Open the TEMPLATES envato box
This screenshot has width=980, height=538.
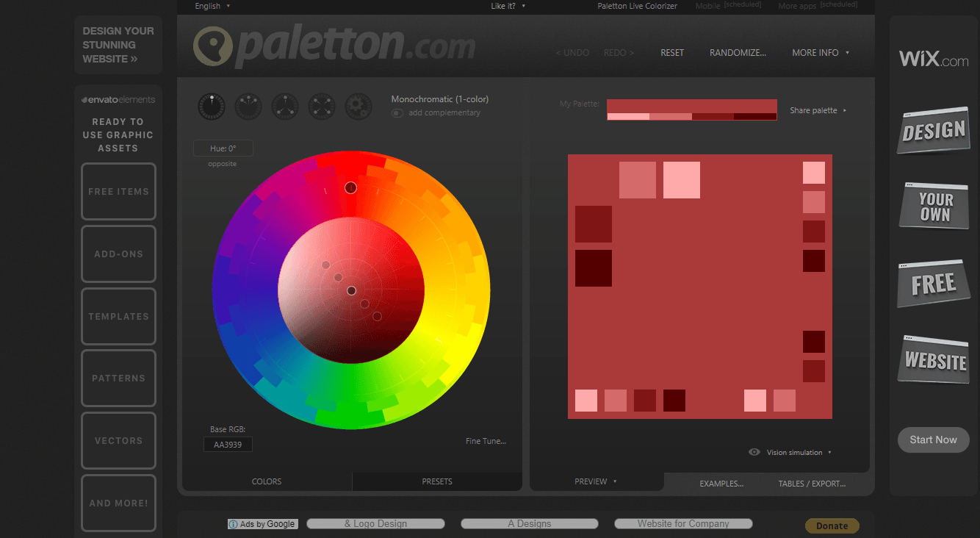coord(118,316)
